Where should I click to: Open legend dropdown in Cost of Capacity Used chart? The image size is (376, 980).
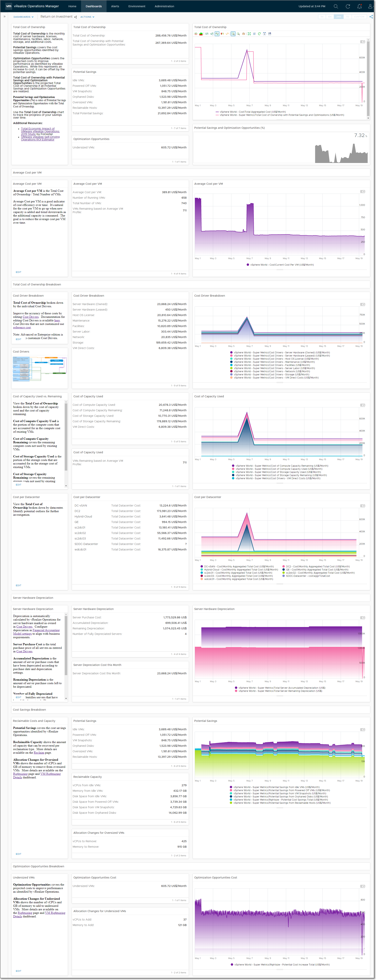(x=363, y=405)
